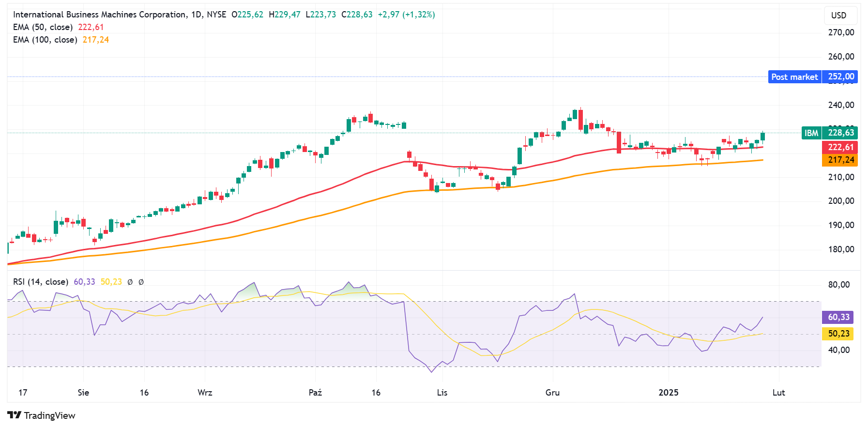868x428 pixels.
Task: Click the blue 252,00 post-market price tag
Action: point(840,77)
